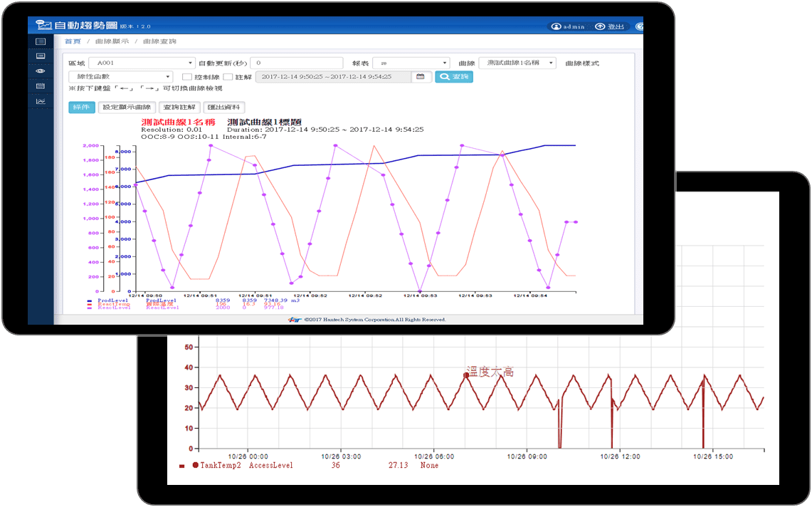Screen dimensions: 812x507
Task: Toggle the 註解 checkbox
Action: 228,77
